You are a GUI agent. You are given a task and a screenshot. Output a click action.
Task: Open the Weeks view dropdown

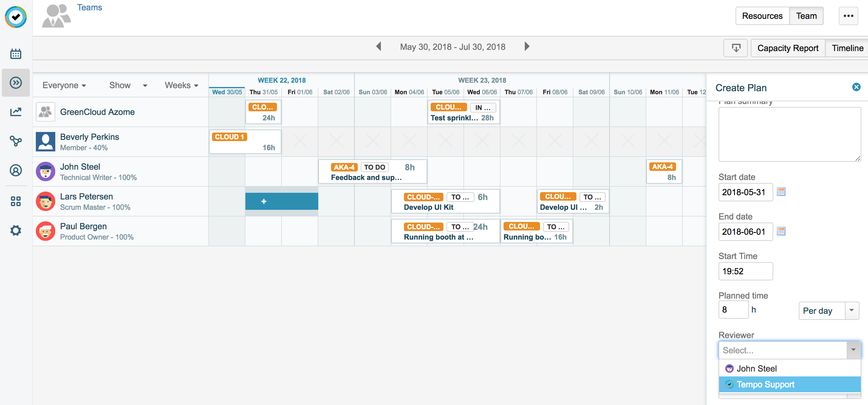click(x=181, y=85)
